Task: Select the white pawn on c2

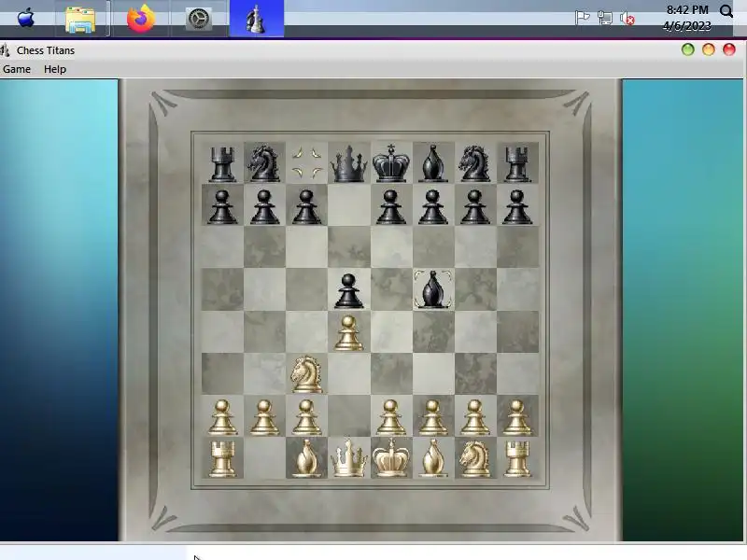Action: tap(306, 417)
